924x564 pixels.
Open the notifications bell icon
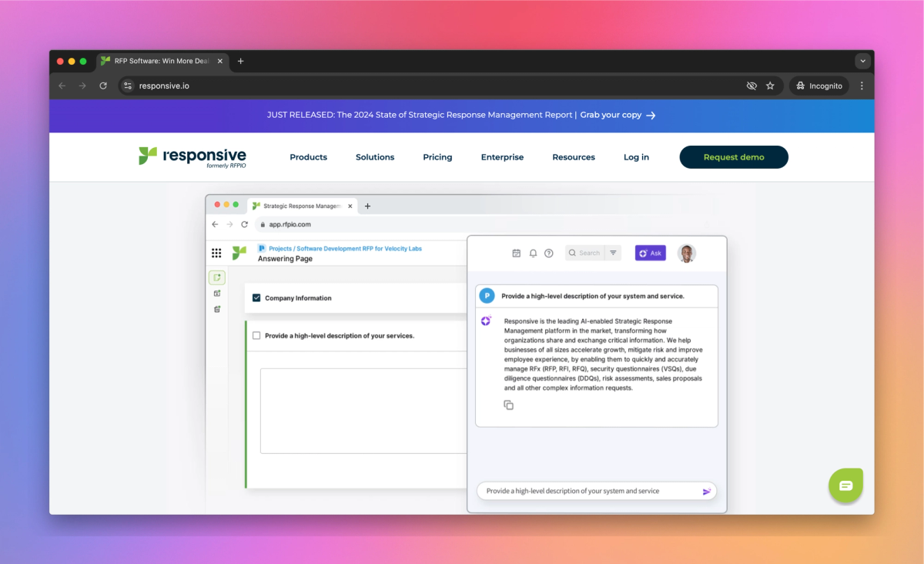(x=533, y=253)
